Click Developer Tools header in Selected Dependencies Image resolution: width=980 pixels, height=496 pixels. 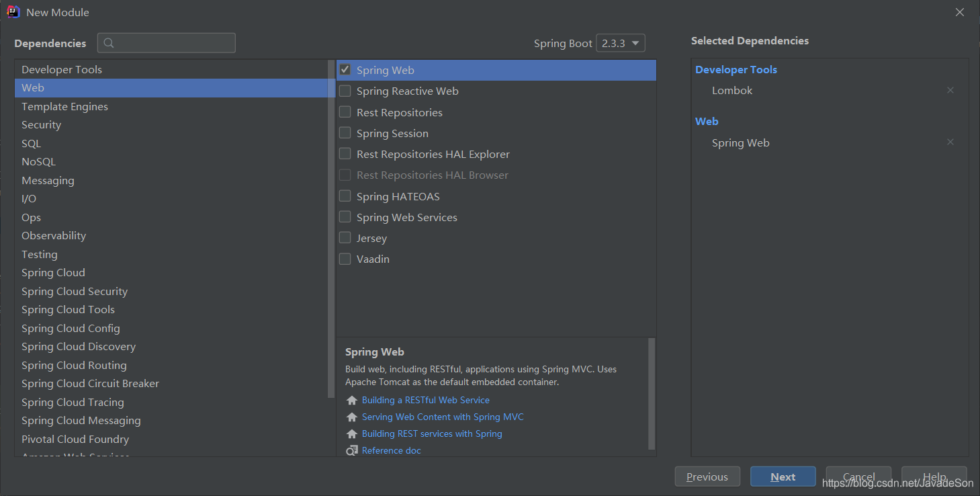736,69
